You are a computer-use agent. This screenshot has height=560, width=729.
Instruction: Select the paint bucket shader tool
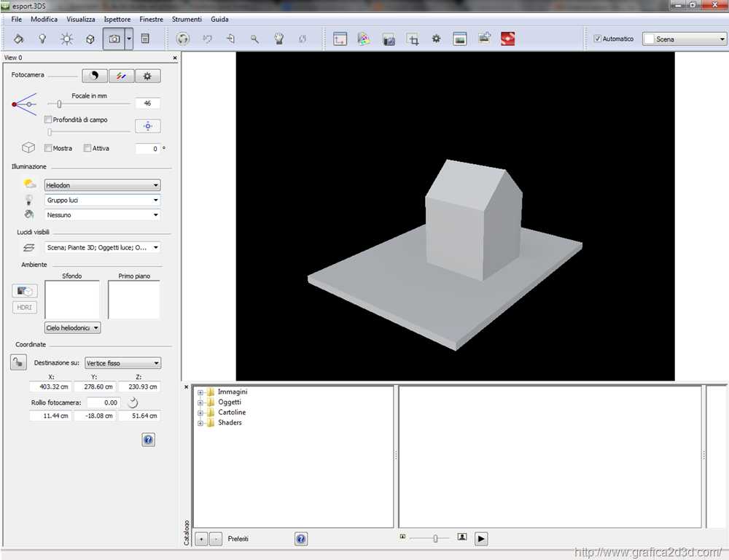(19, 39)
